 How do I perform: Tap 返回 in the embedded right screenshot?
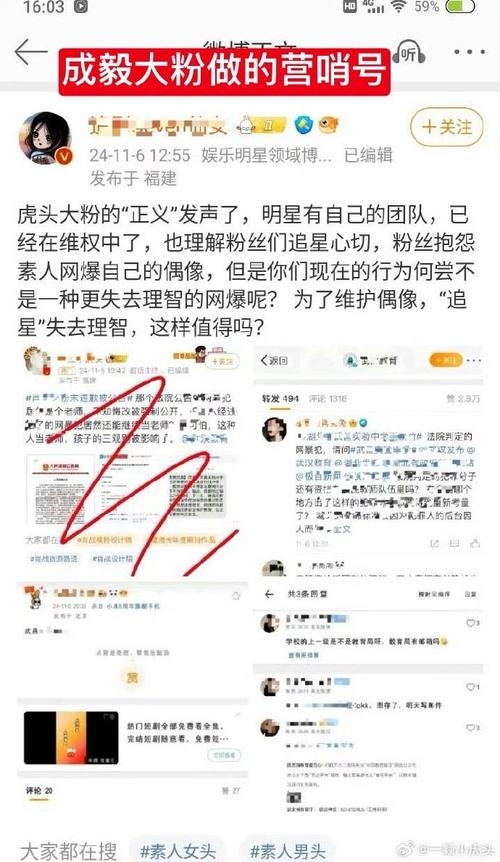[x=274, y=361]
